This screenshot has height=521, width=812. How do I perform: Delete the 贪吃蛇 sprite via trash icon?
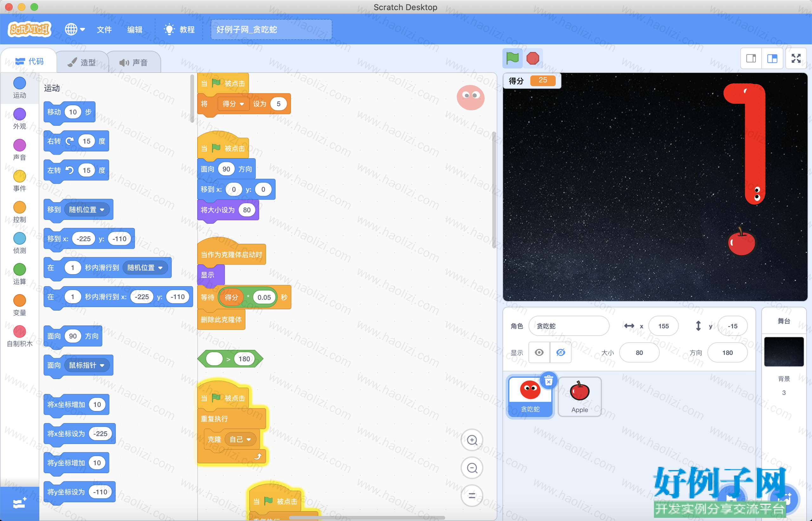pyautogui.click(x=548, y=381)
